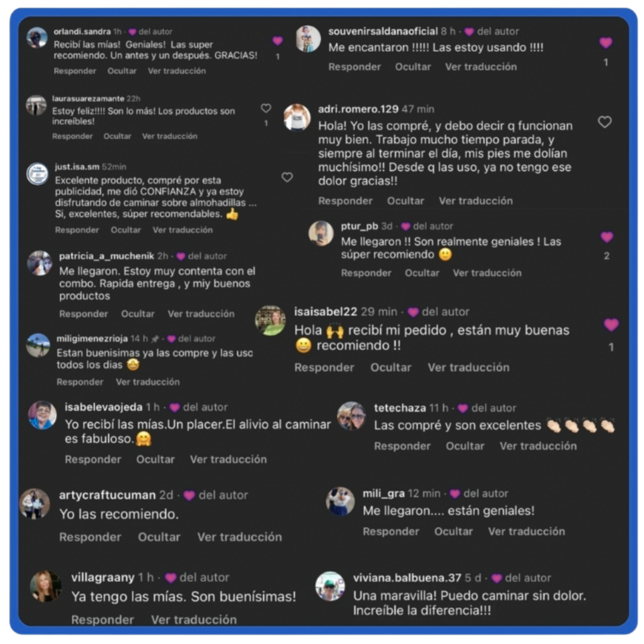This screenshot has height=644, width=644.
Task: Toggle the pink heart on ptur_pb's comment
Action: [606, 237]
